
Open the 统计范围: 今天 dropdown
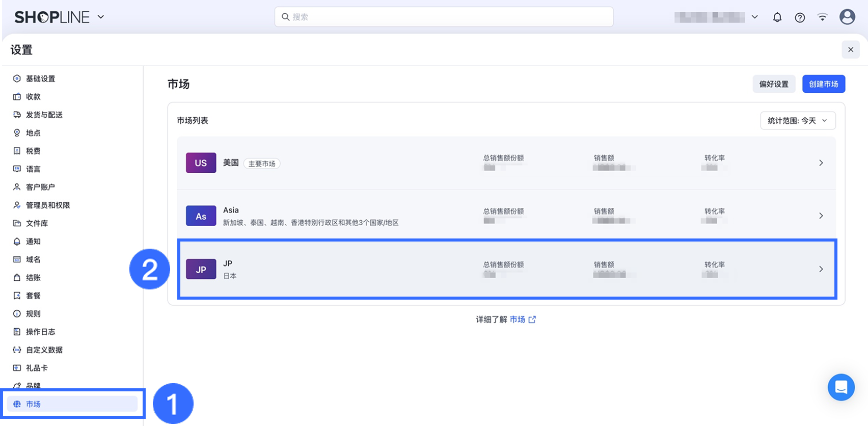798,121
